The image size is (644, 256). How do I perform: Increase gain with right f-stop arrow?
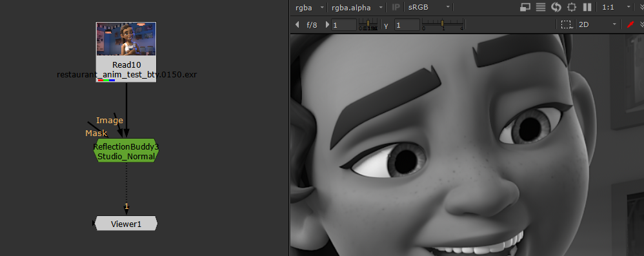click(327, 25)
